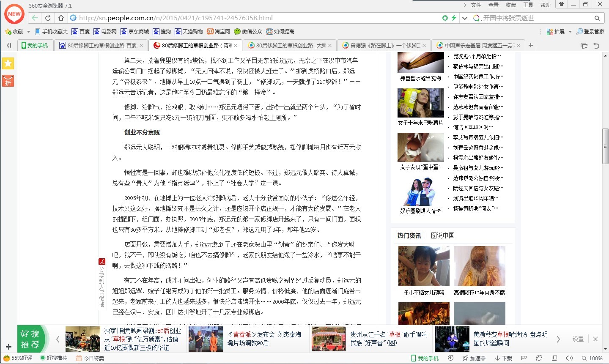609x364 pixels.
Task: Click the 下载 download icon in status bar
Action: coord(503,358)
